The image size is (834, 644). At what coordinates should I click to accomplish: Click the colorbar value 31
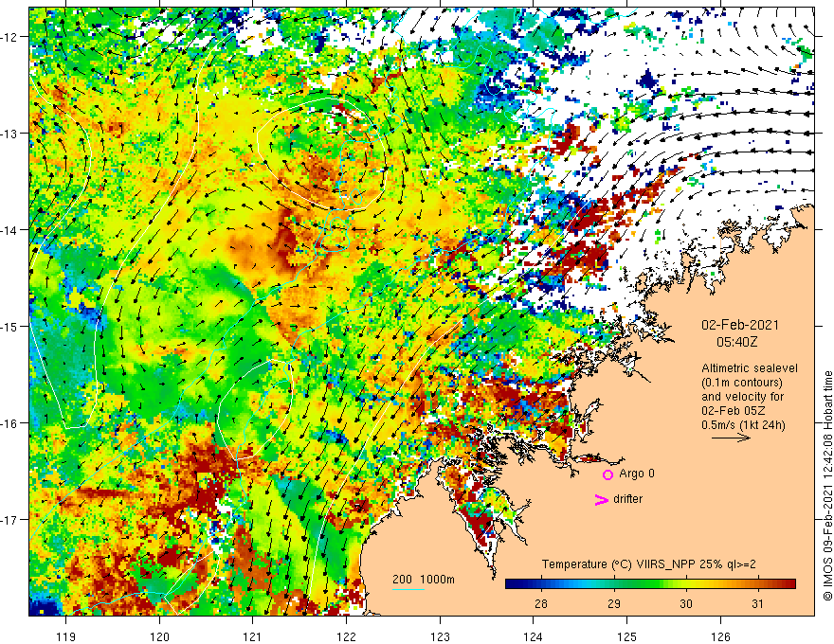click(x=758, y=603)
